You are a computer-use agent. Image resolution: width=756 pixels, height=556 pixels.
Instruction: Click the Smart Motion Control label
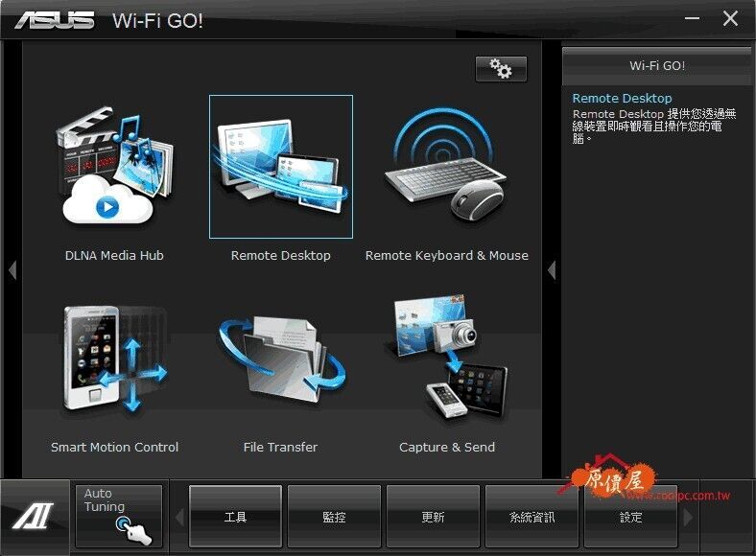coord(115,447)
